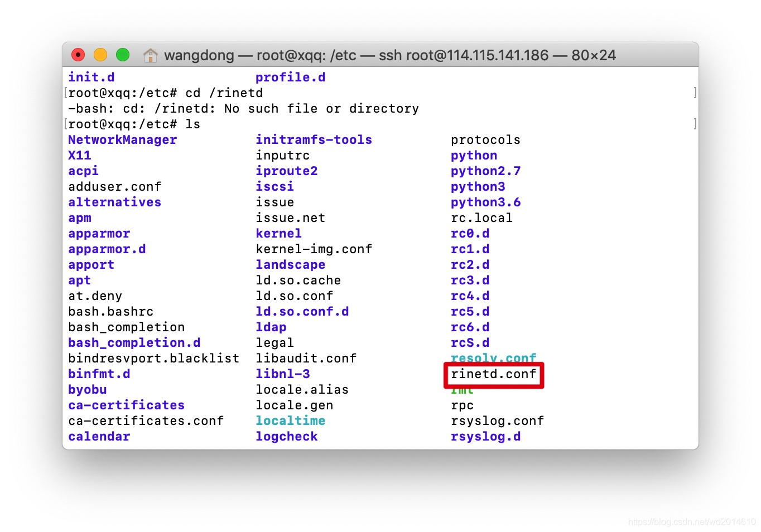The width and height of the screenshot is (761, 532).
Task: Click the rsyslog.conf file entry
Action: pos(498,421)
